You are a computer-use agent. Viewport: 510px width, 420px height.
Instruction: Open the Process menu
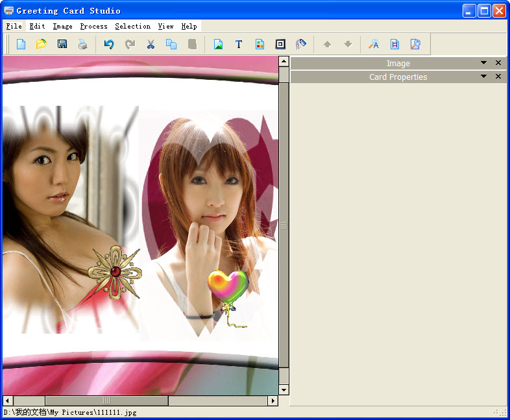93,27
